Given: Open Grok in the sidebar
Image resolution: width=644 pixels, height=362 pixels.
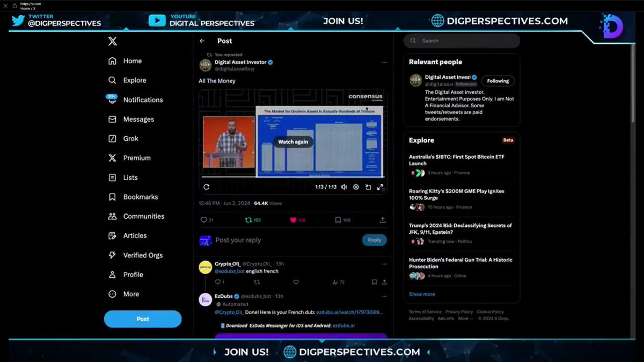Looking at the screenshot, I should [123, 138].
